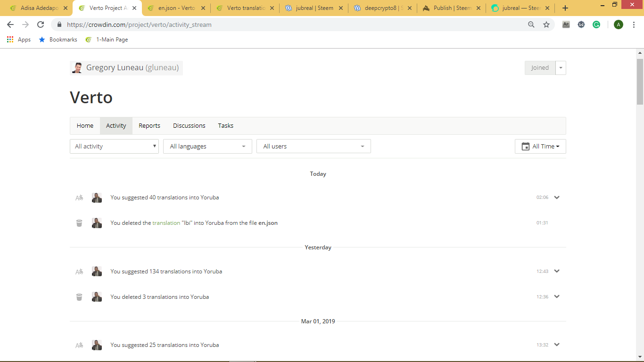644x362 pixels.
Task: Click Gregory Luneau's profile avatar
Action: [77, 68]
